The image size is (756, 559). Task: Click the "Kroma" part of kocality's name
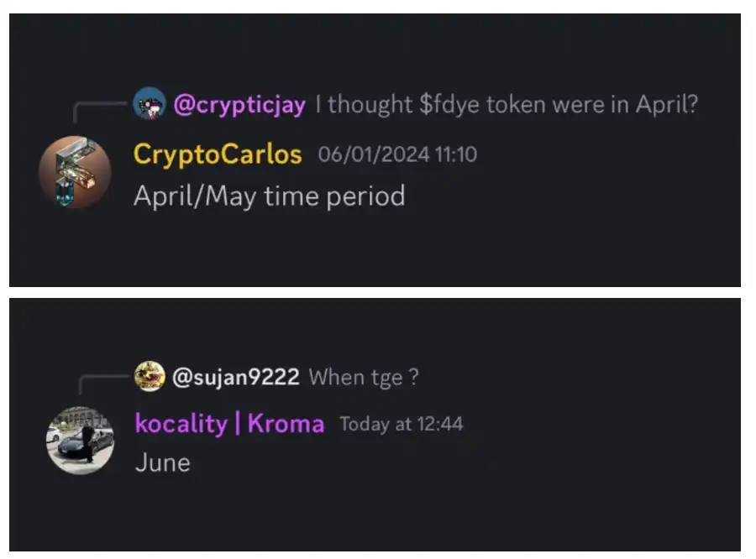(x=286, y=424)
